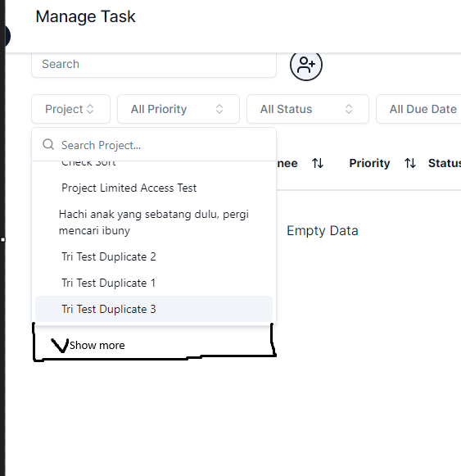Click the Show more link
Image resolution: width=461 pixels, height=476 pixels.
click(x=97, y=346)
